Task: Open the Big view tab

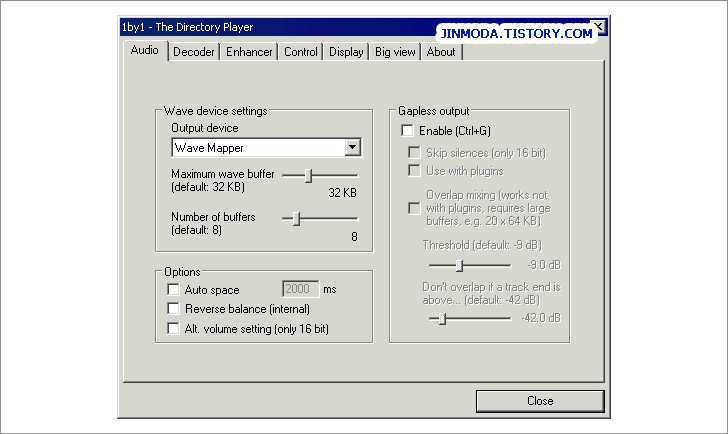Action: (x=395, y=52)
